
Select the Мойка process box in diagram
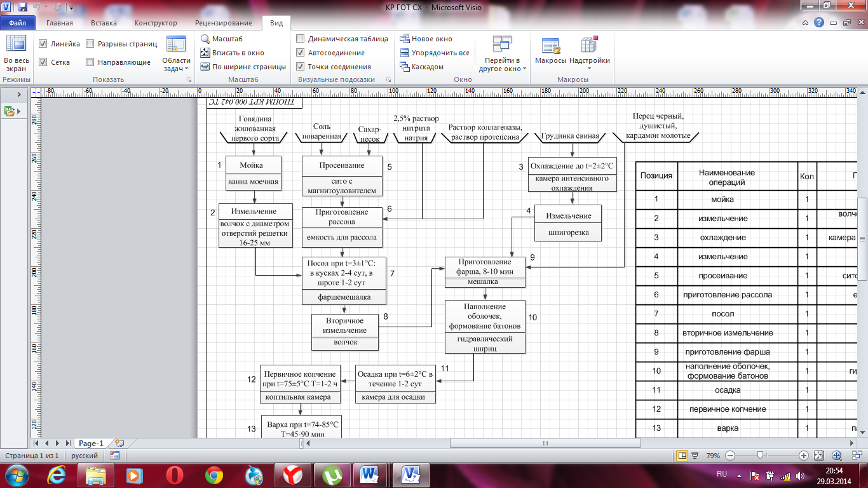254,173
